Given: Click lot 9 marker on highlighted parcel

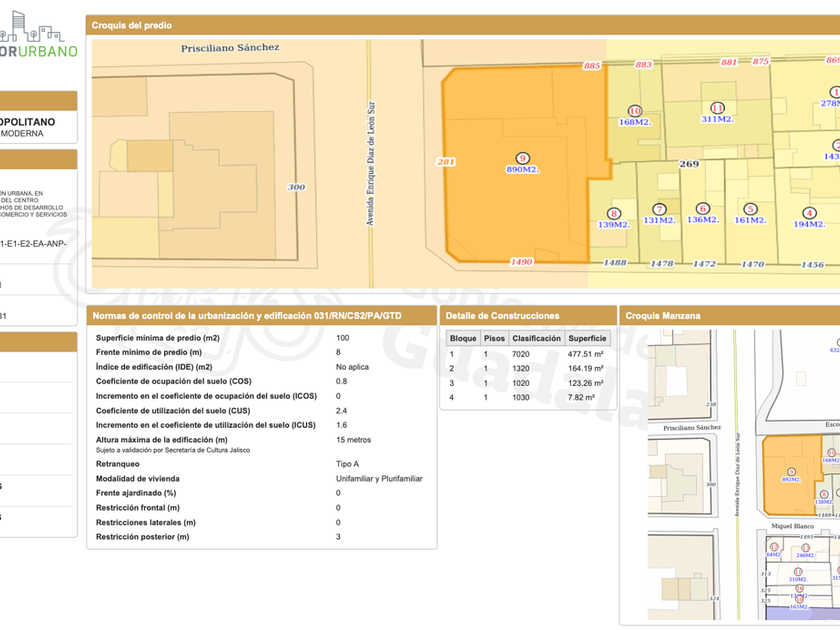Looking at the screenshot, I should click(522, 158).
